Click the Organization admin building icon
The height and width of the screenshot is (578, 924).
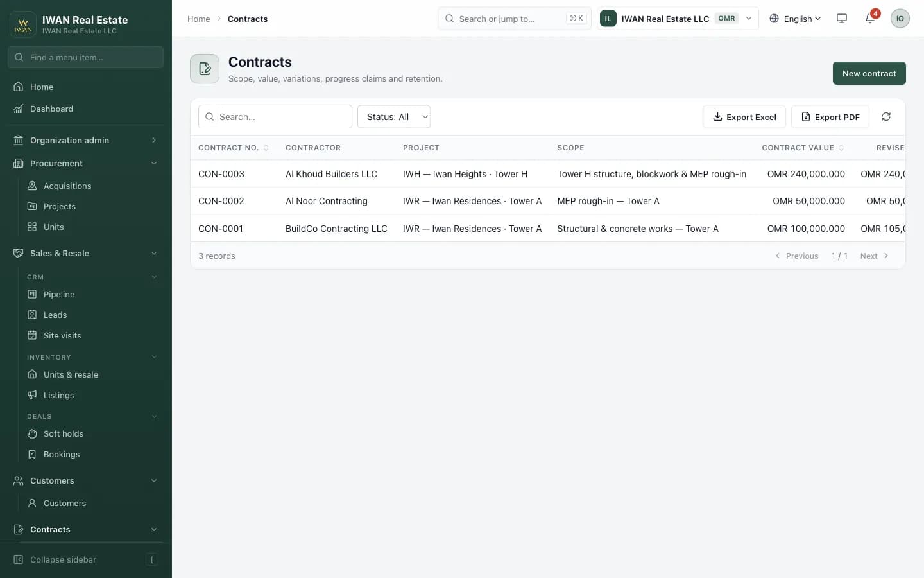(x=19, y=140)
